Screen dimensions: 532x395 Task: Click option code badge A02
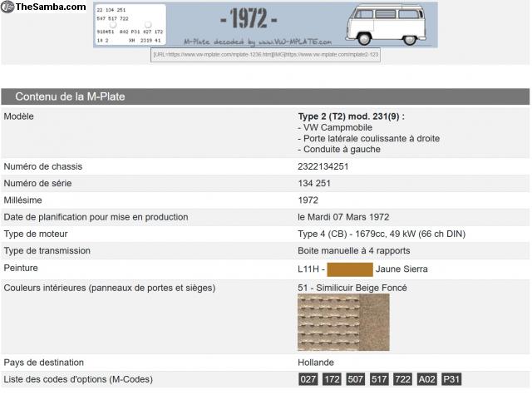coord(427,379)
